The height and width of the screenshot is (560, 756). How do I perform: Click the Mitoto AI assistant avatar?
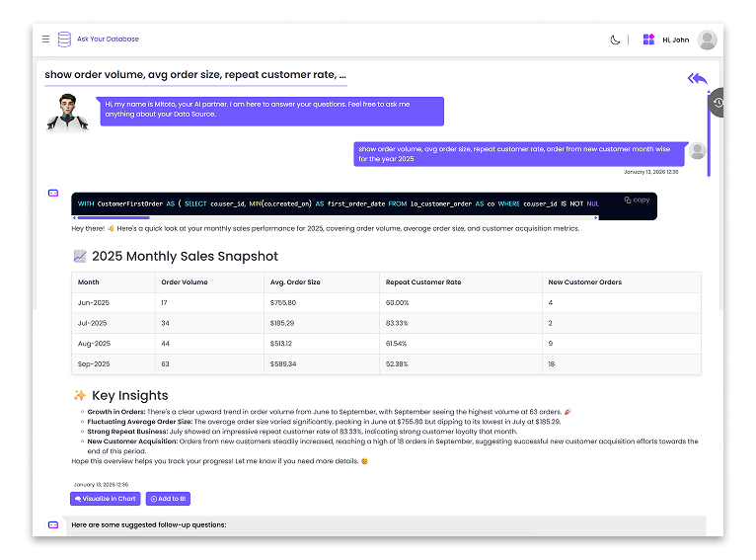(68, 112)
